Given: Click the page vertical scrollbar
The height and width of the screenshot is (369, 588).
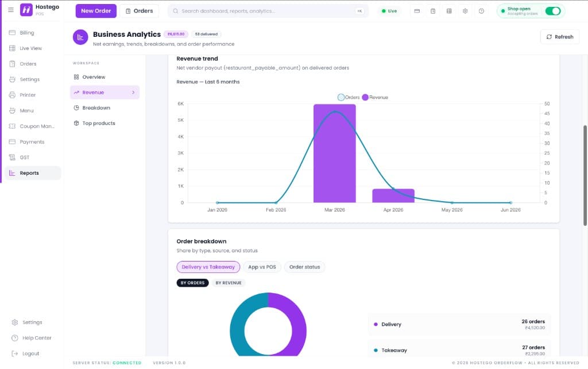Looking at the screenshot, I should pyautogui.click(x=585, y=175).
